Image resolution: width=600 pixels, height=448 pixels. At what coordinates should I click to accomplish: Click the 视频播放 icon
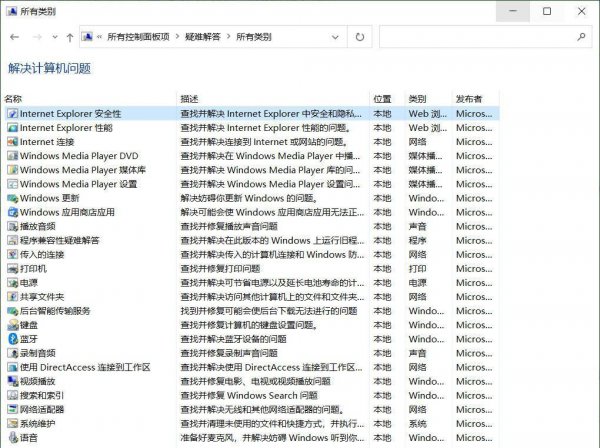(13, 381)
